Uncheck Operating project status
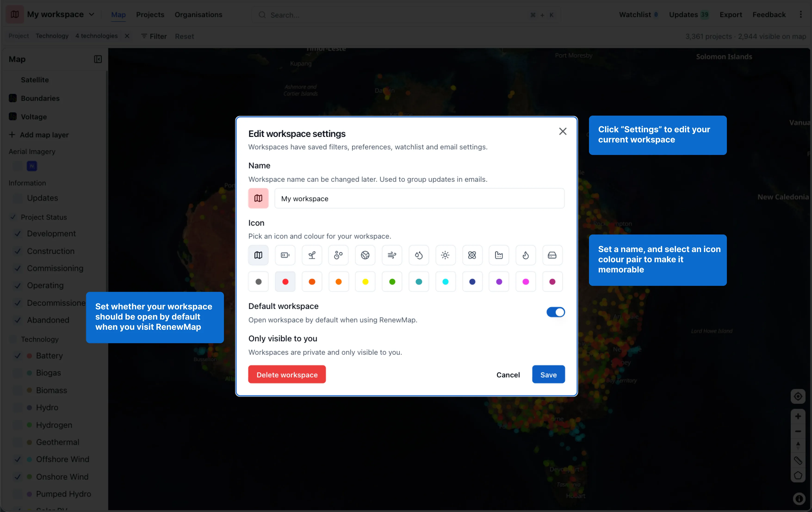The width and height of the screenshot is (812, 512). [x=18, y=286]
